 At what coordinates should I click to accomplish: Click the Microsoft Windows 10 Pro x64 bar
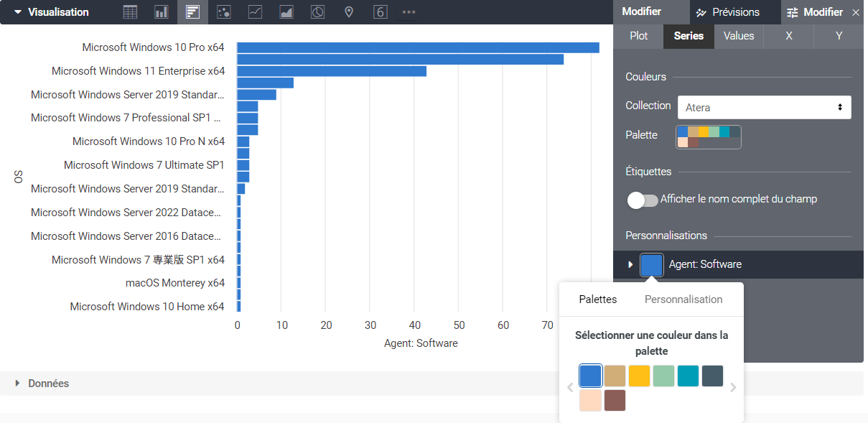click(x=418, y=47)
